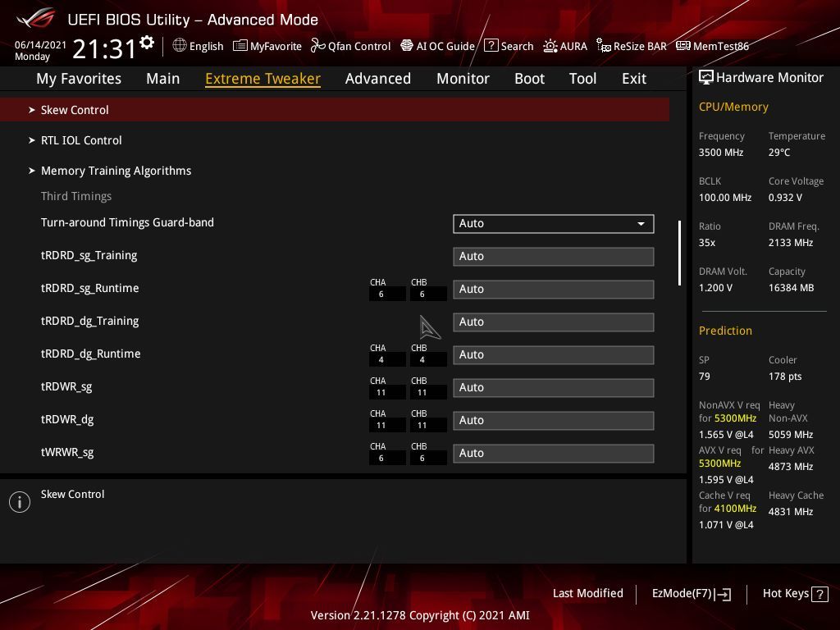Image resolution: width=840 pixels, height=630 pixels.
Task: Click the tRDRD_sg_Training label
Action: pos(89,256)
